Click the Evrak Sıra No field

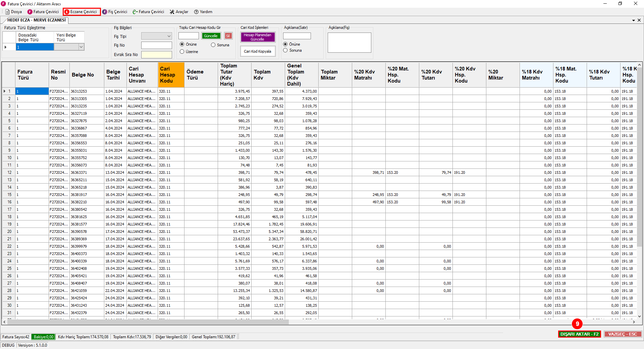click(156, 54)
